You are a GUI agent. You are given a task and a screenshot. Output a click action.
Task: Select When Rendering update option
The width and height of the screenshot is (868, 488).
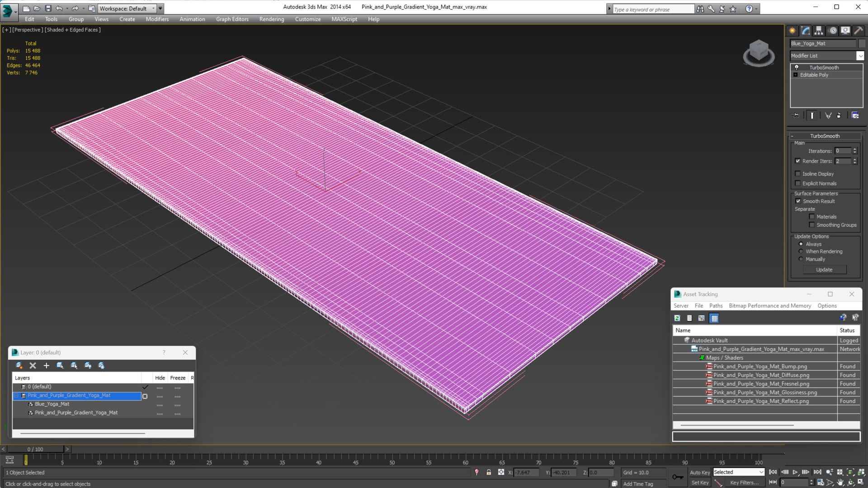coord(801,251)
